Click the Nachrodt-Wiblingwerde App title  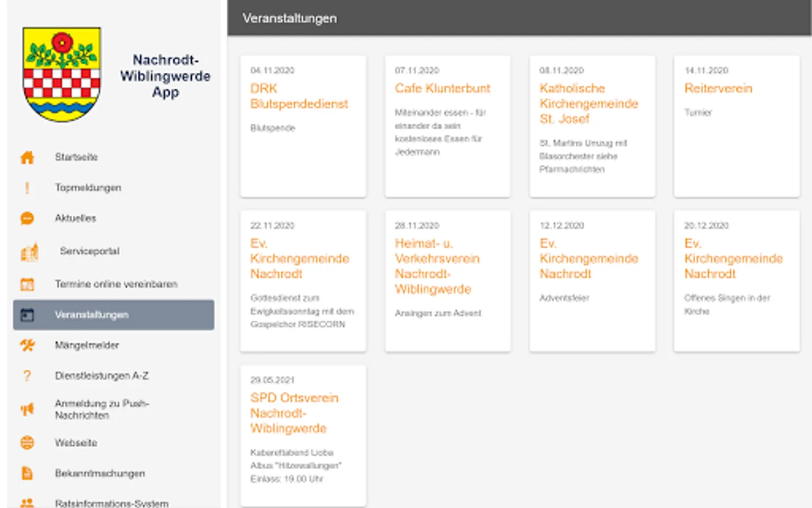coord(165,76)
